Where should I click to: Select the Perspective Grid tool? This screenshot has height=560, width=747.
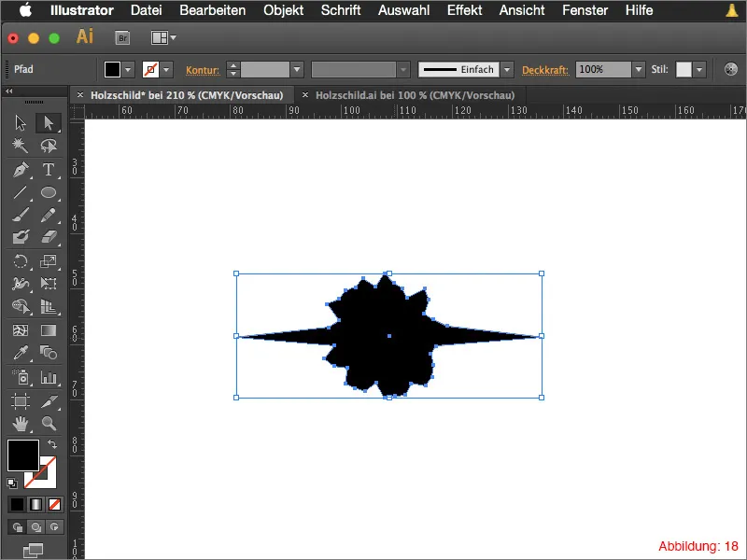(x=49, y=306)
